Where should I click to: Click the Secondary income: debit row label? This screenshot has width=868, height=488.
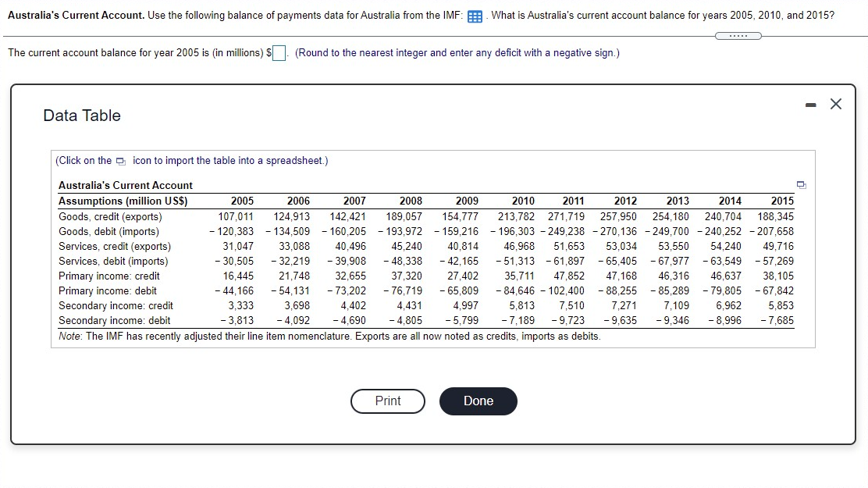109,320
